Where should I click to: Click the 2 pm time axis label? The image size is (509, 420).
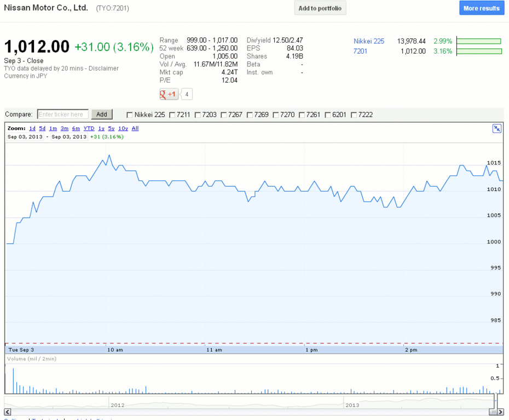(411, 350)
